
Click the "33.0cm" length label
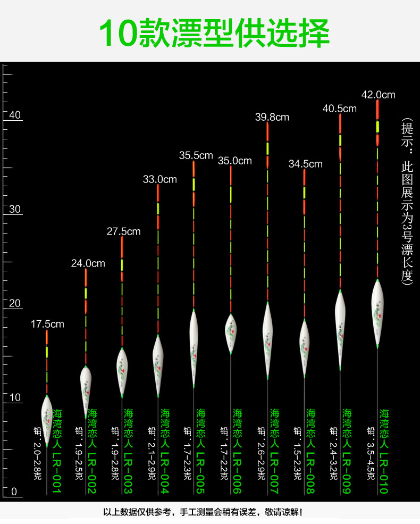click(x=160, y=179)
